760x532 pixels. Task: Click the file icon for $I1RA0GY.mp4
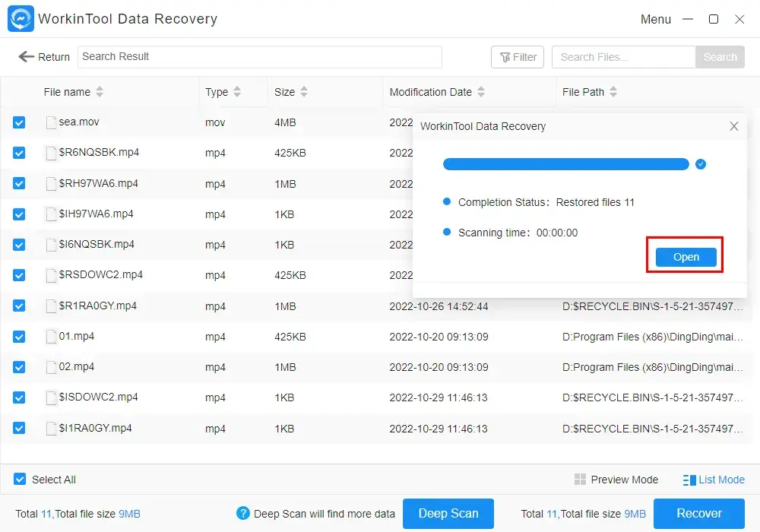tap(51, 429)
